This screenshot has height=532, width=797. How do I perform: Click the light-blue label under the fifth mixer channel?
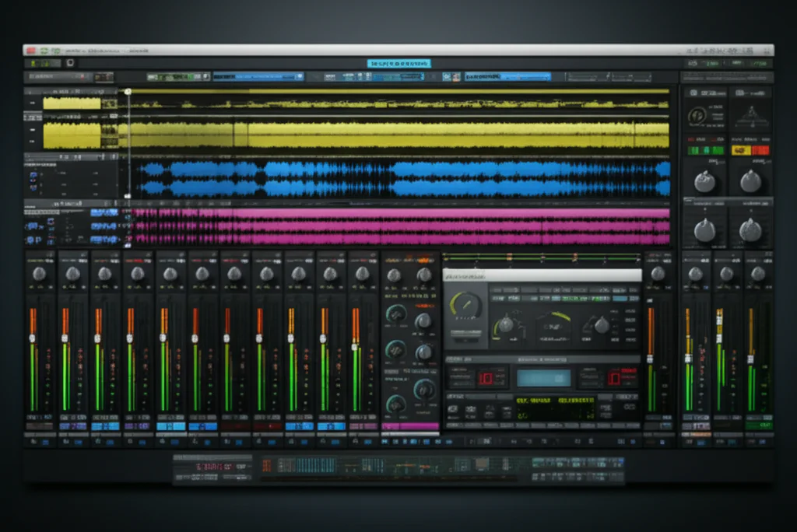(x=170, y=426)
